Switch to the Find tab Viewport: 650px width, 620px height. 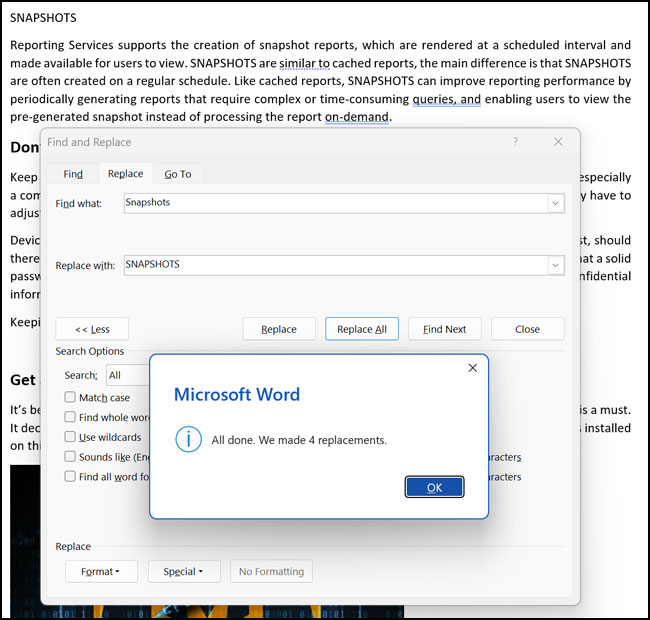coord(73,174)
